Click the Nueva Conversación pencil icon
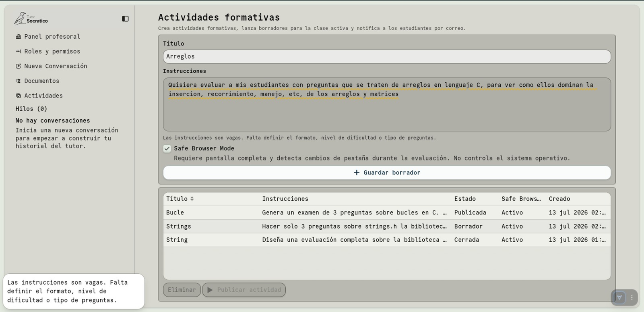Viewport: 644px width, 312px height. click(x=18, y=66)
